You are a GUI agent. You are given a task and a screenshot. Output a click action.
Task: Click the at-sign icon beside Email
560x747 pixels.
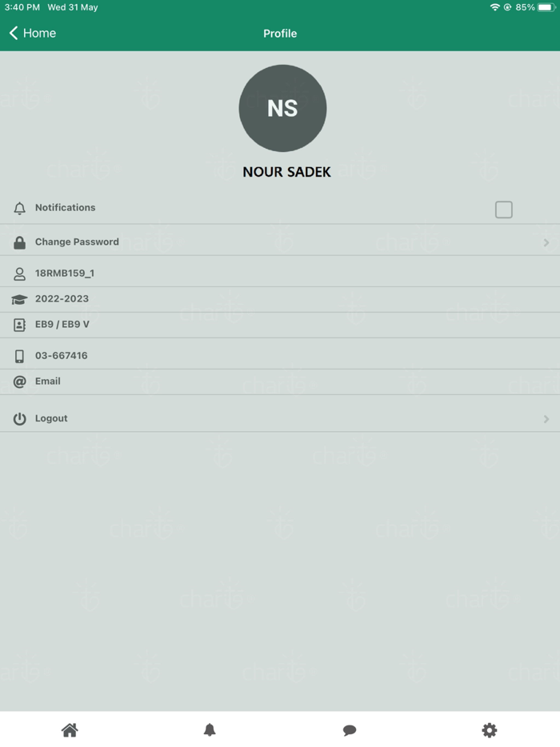pyautogui.click(x=19, y=381)
